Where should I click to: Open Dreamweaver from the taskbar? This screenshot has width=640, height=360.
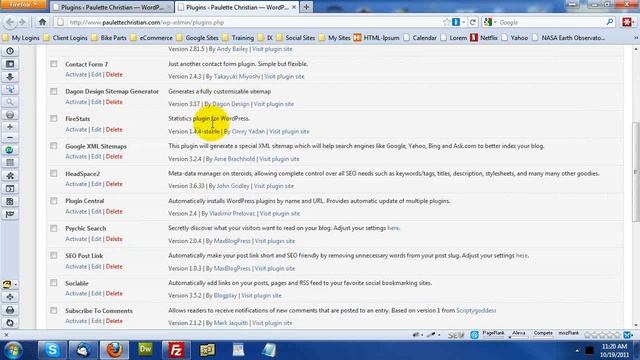tap(145, 350)
